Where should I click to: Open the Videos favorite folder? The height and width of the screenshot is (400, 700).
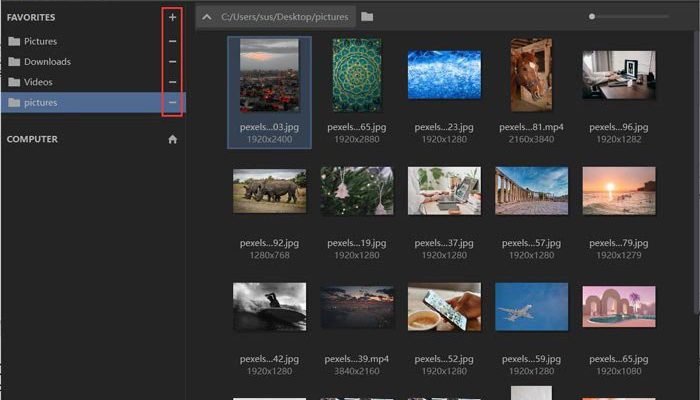pyautogui.click(x=30, y=82)
